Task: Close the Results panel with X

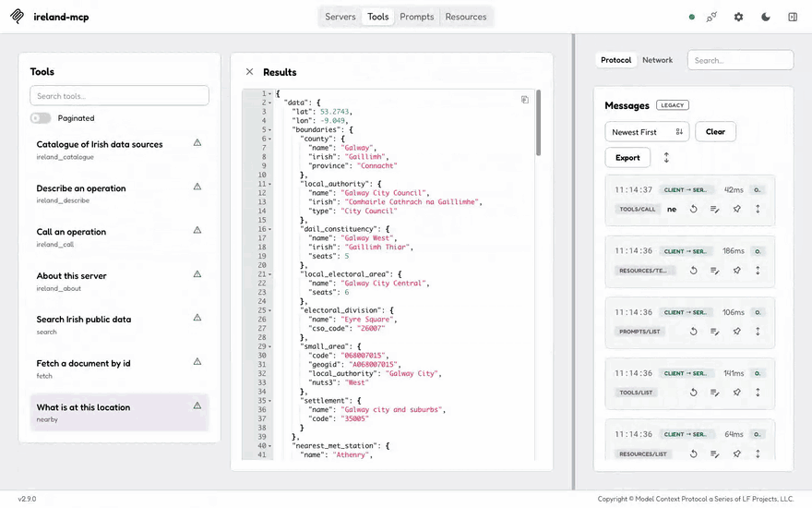Action: coord(250,71)
